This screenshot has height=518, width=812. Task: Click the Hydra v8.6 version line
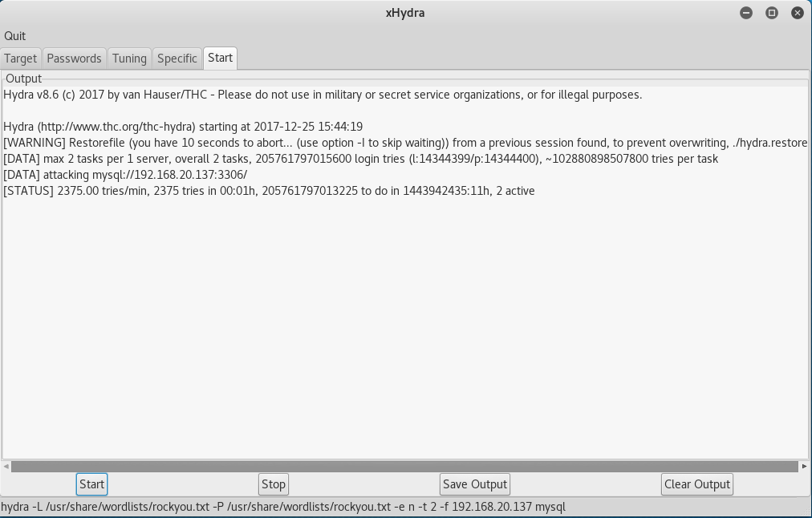(x=323, y=95)
